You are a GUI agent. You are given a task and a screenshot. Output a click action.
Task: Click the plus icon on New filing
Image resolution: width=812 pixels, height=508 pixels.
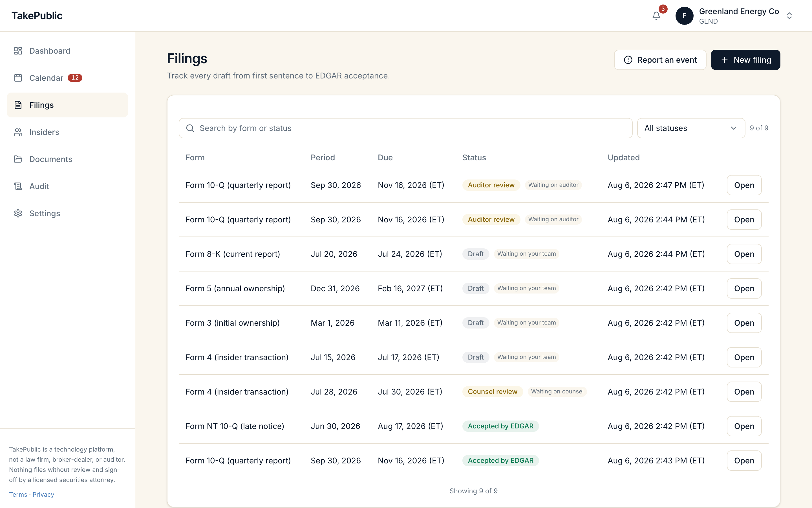pos(724,60)
